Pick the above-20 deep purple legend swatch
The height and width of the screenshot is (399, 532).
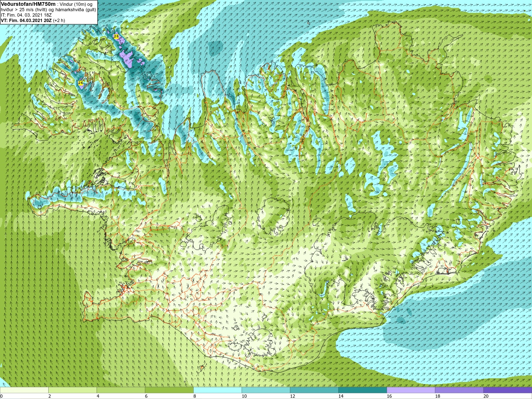tap(507, 390)
